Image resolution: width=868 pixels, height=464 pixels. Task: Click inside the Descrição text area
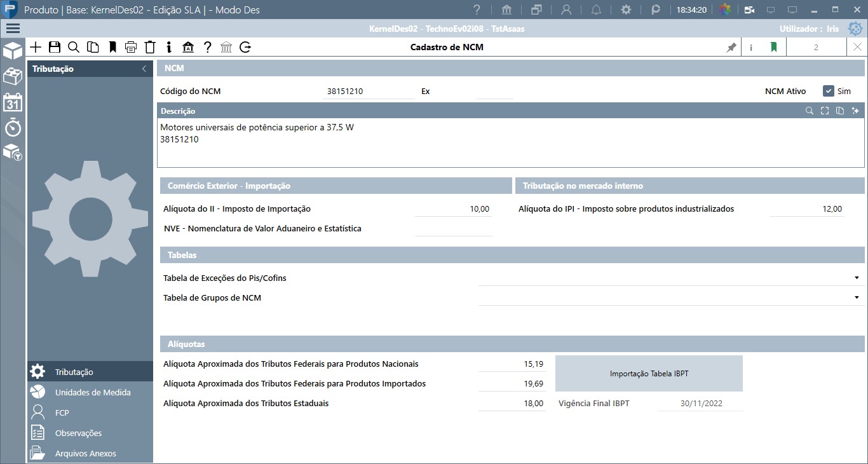511,142
